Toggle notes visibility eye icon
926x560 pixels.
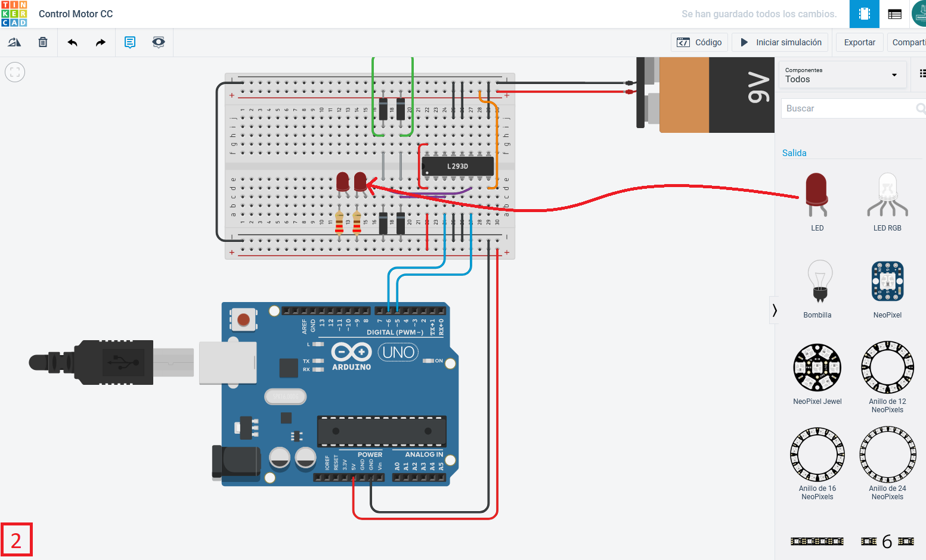pyautogui.click(x=159, y=42)
